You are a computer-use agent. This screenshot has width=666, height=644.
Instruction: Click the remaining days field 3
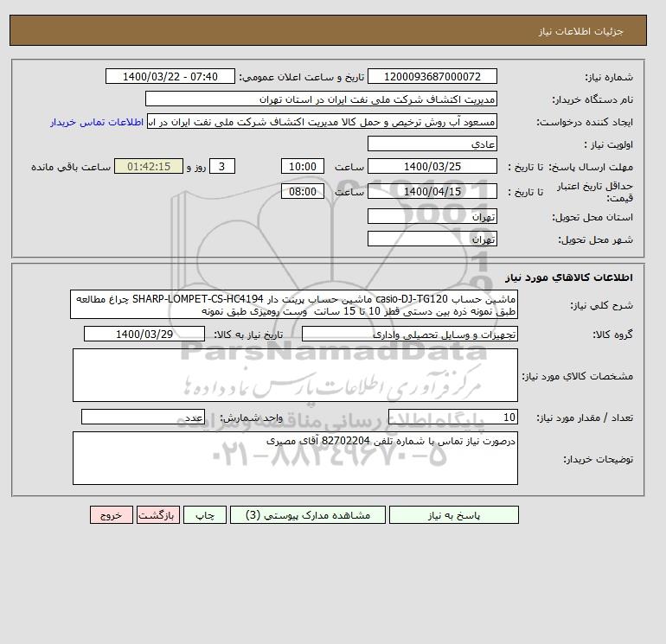222,167
